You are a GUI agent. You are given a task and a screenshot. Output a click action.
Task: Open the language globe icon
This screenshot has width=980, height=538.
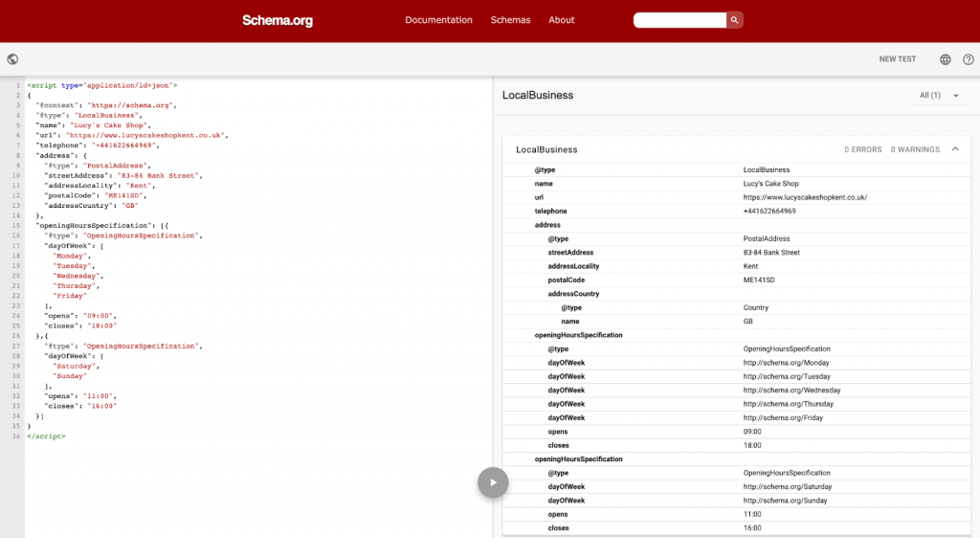(946, 59)
